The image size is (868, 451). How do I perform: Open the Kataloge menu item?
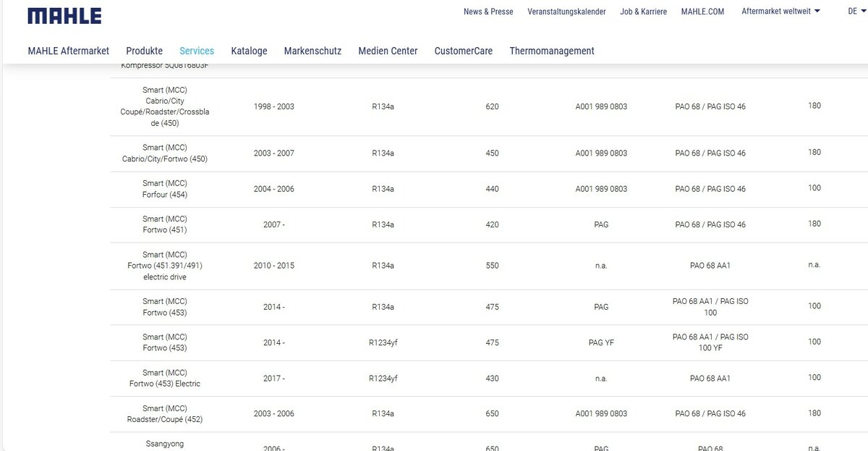pyautogui.click(x=249, y=51)
